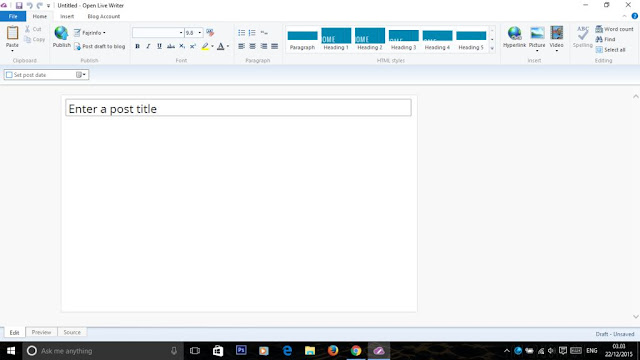Viewport: 640px width, 360px height.
Task: Apply the Heading 1 style
Action: pos(336,39)
